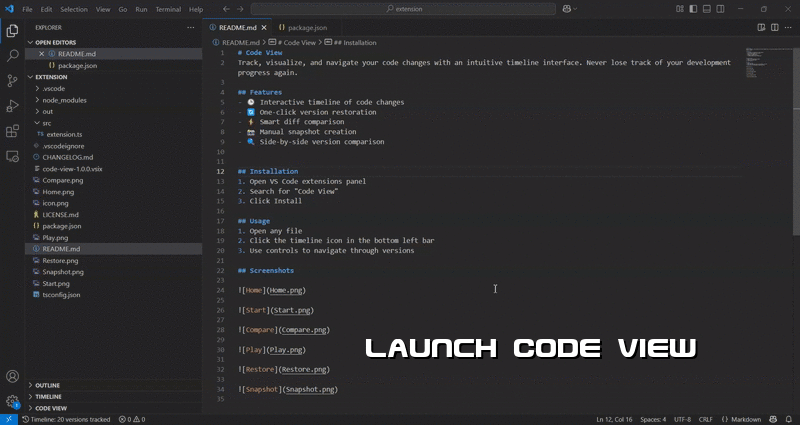Viewport: 800px width, 425px height.
Task: Open Source Control view
Action: click(x=12, y=81)
